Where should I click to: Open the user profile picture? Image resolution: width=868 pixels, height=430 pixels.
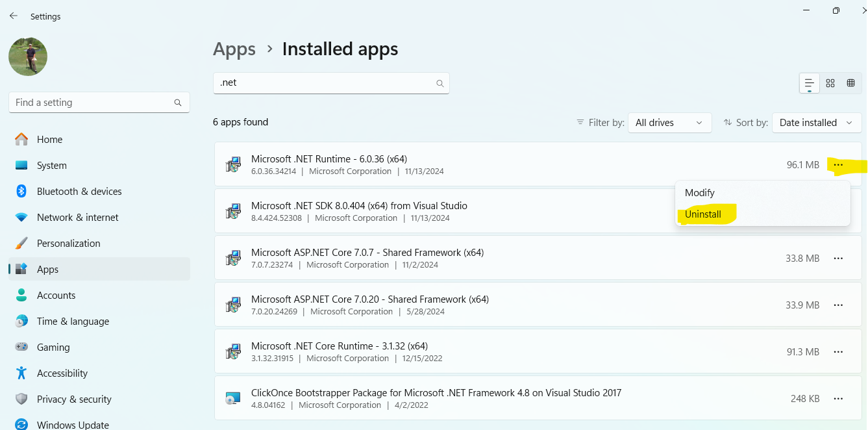coord(28,57)
